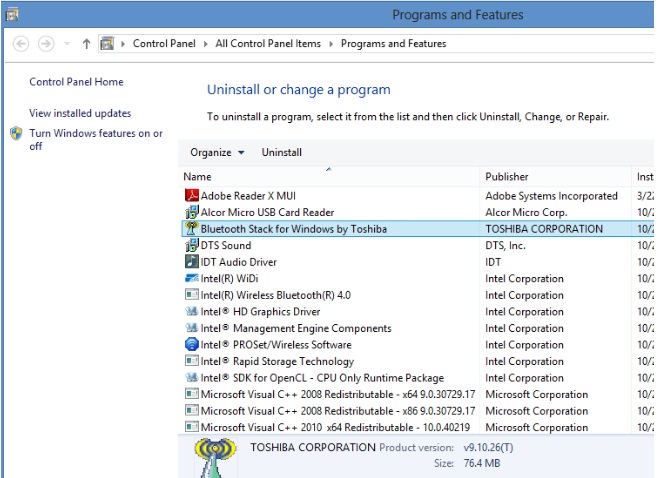This screenshot has height=478, width=659.
Task: Select Adobe Reader X MUI entry
Action: coord(248,196)
